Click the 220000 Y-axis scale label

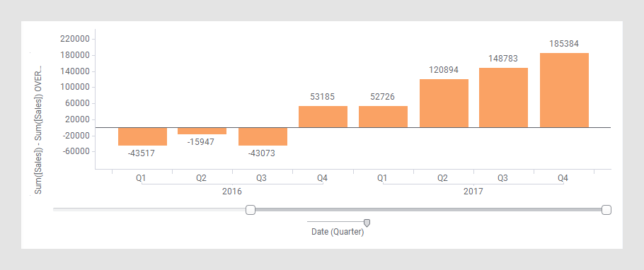[75, 40]
